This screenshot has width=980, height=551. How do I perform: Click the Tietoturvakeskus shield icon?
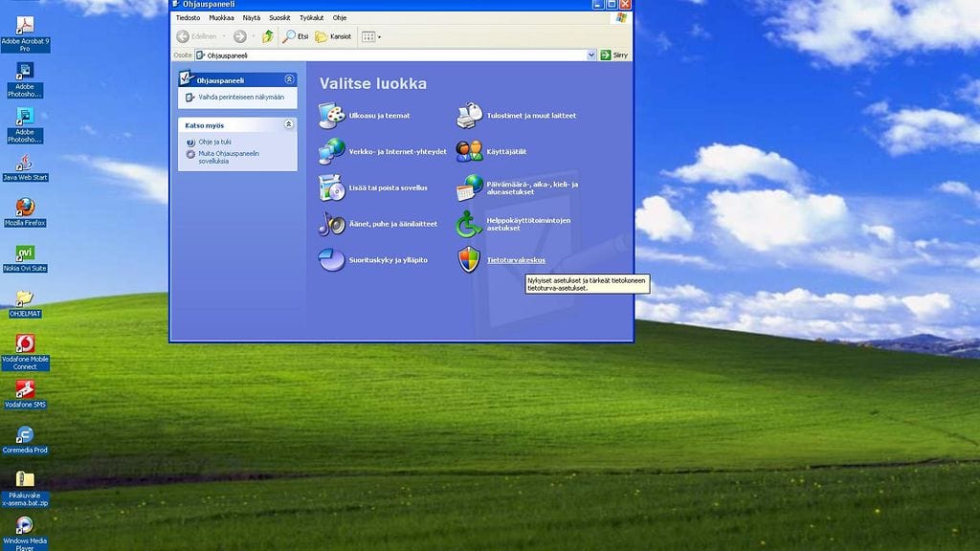pyautogui.click(x=469, y=259)
